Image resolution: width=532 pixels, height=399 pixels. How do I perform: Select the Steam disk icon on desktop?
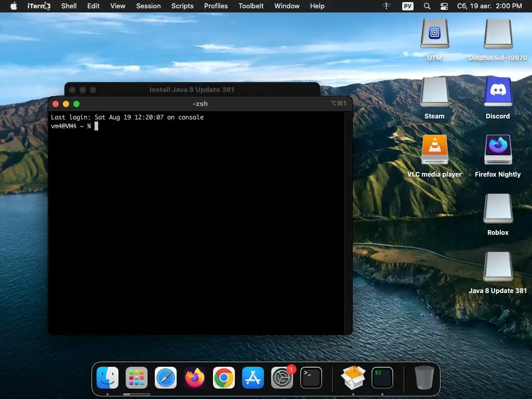(x=435, y=92)
